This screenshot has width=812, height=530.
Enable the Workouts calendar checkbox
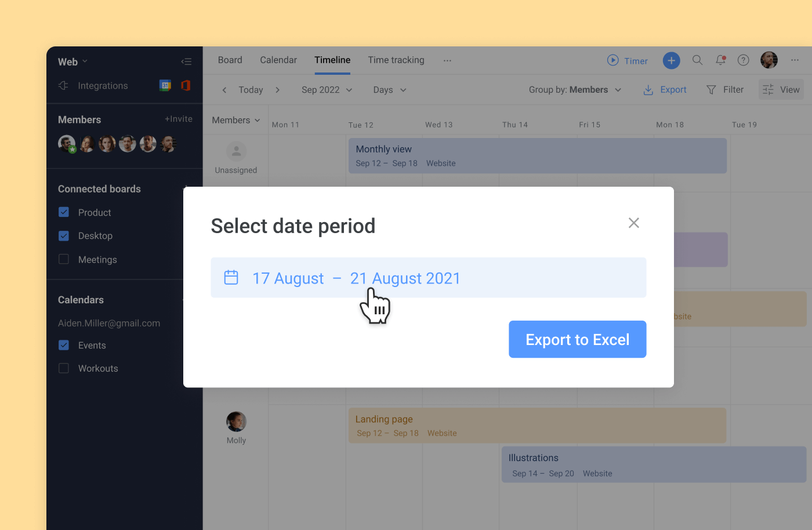(x=64, y=368)
